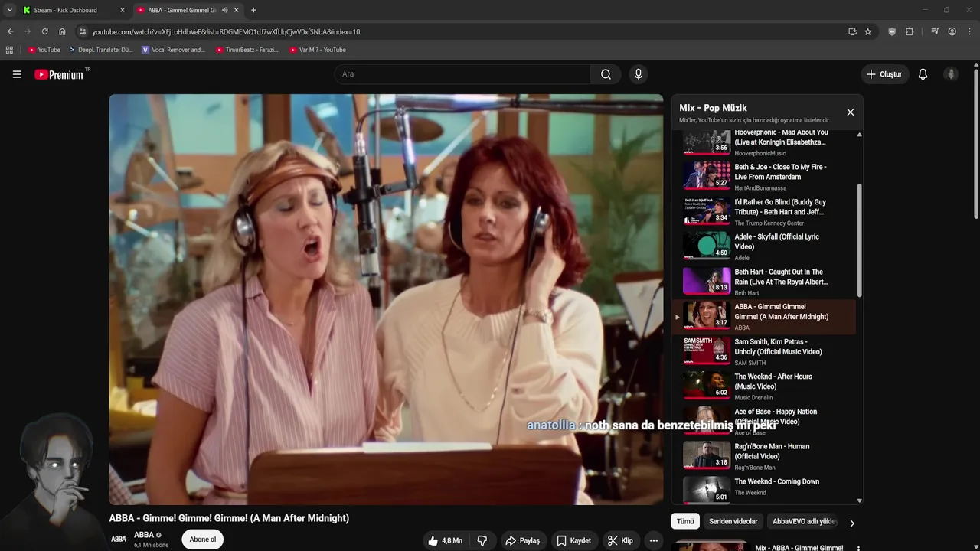Open the Vocal Remover bookmark
This screenshot has height=551, width=980.
point(173,50)
